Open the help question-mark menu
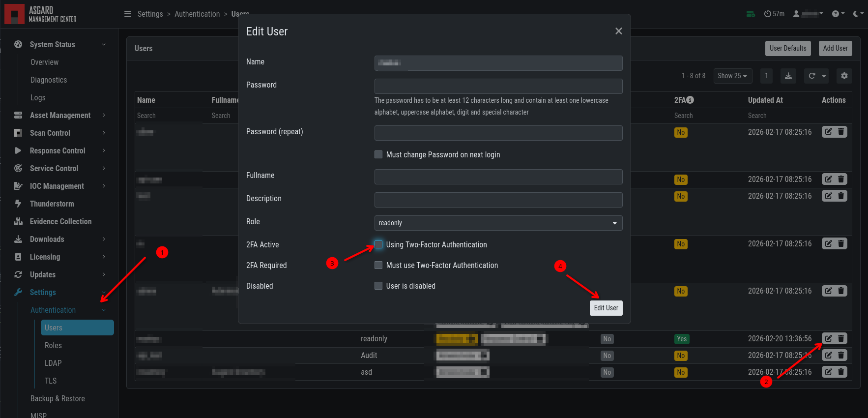Screen dimensions: 868x418 [838, 14]
